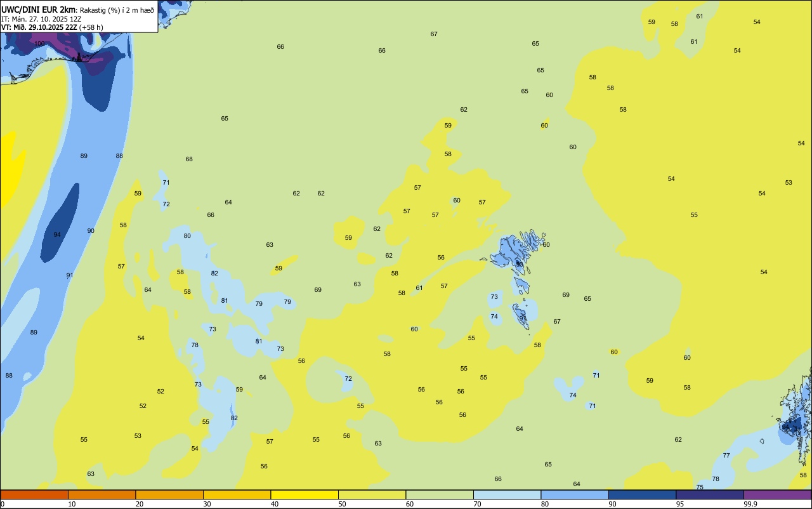The height and width of the screenshot is (509, 812).
Task: Click the humidity value 68 on the map
Action: click(189, 159)
